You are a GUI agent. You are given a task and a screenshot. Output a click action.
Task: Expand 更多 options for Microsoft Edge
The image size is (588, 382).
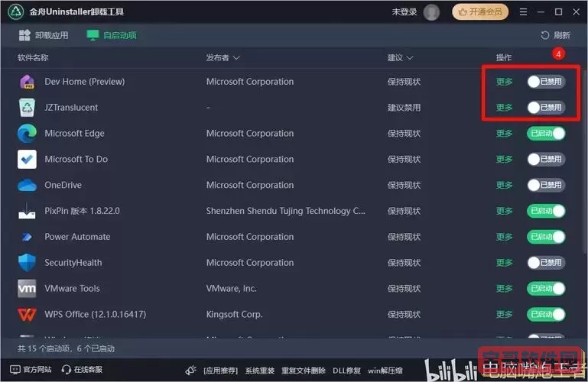505,134
